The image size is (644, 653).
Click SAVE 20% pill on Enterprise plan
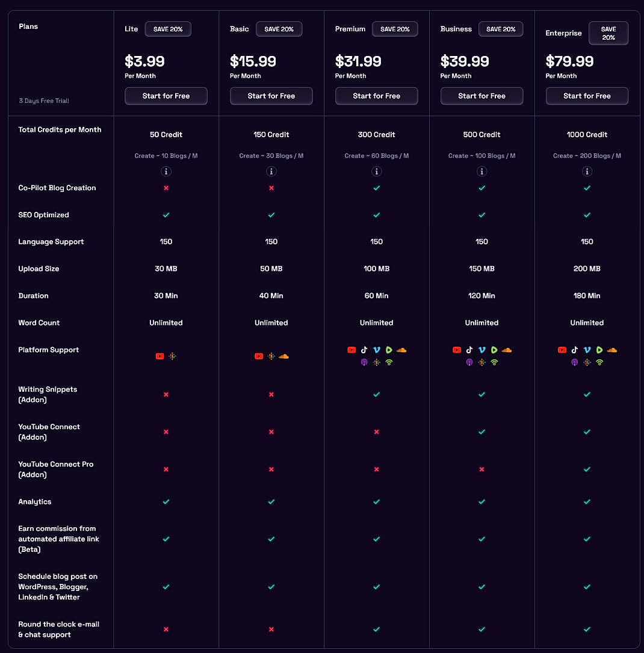pyautogui.click(x=608, y=33)
